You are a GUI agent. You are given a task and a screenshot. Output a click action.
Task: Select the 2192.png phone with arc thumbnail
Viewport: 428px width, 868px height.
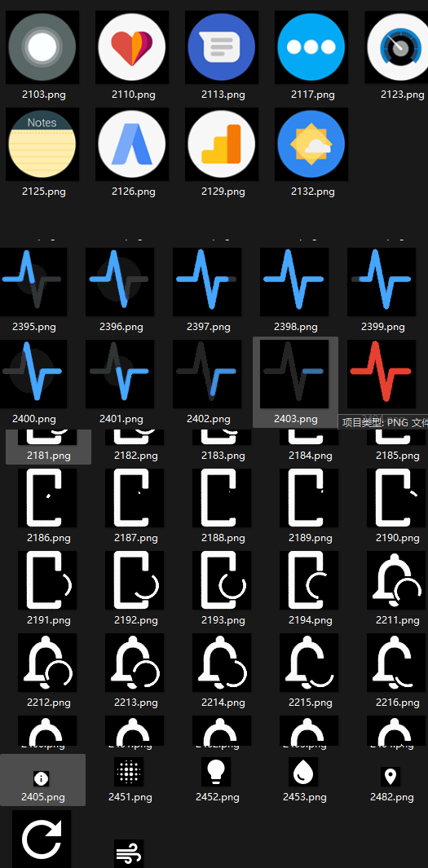click(135, 580)
